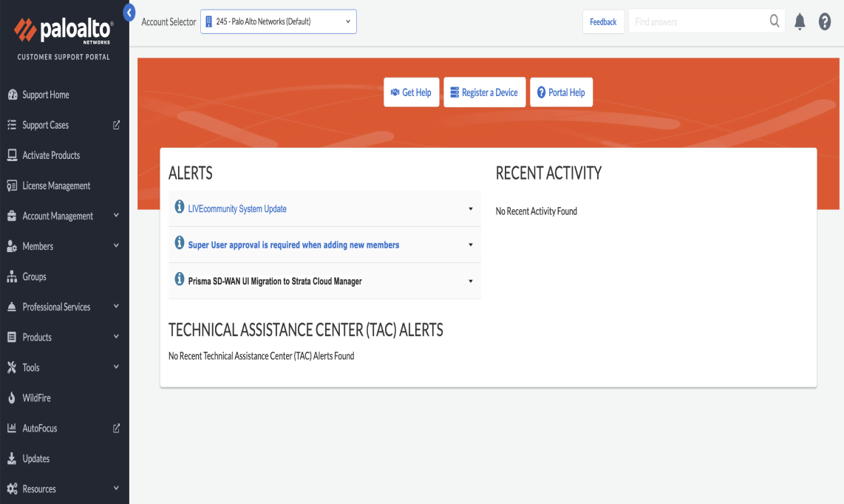
Task: Click the Feedback button
Action: coord(603,21)
